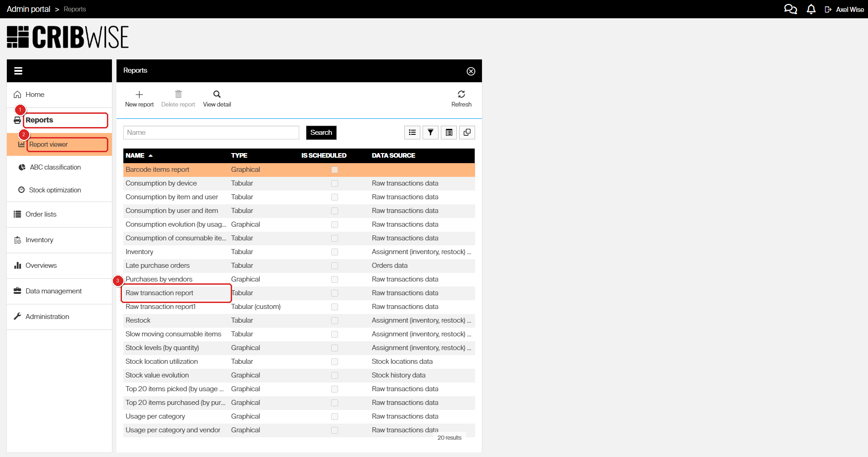Click the ABC classification pie icon
The width and height of the screenshot is (868, 457).
[21, 167]
